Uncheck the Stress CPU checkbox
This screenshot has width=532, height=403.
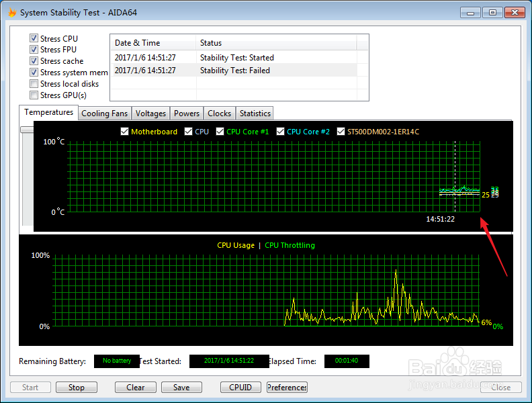(34, 39)
